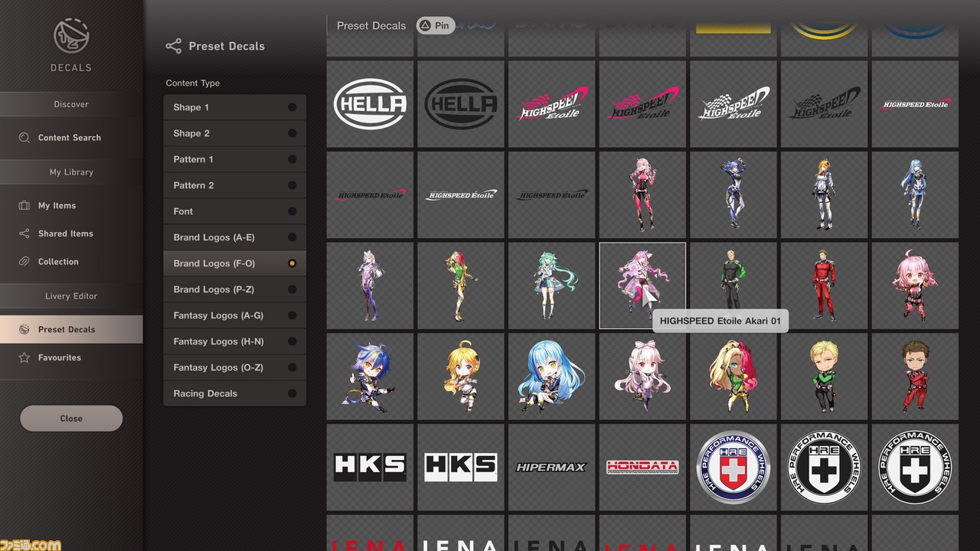
Task: Click the Shared Items share icon
Action: (x=24, y=233)
